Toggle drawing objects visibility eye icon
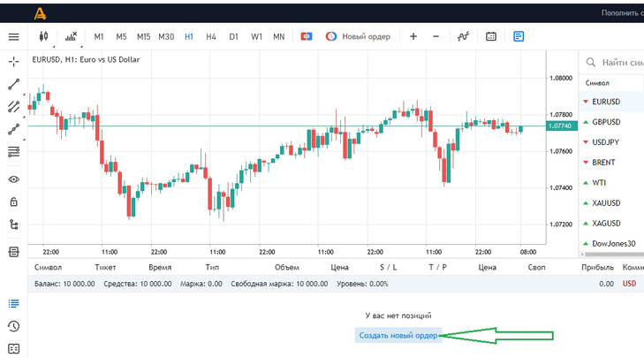 13,179
